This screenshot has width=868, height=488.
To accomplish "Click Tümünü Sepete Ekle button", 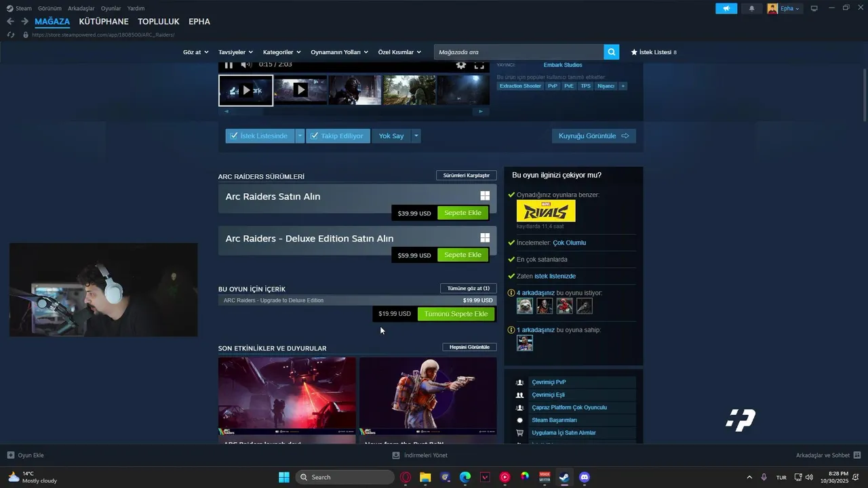I will pos(456,314).
